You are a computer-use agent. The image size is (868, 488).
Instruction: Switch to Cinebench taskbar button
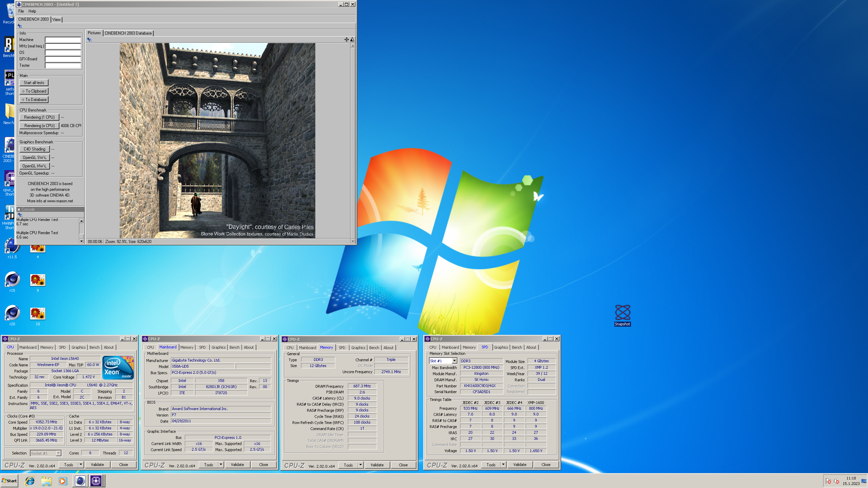point(80,481)
